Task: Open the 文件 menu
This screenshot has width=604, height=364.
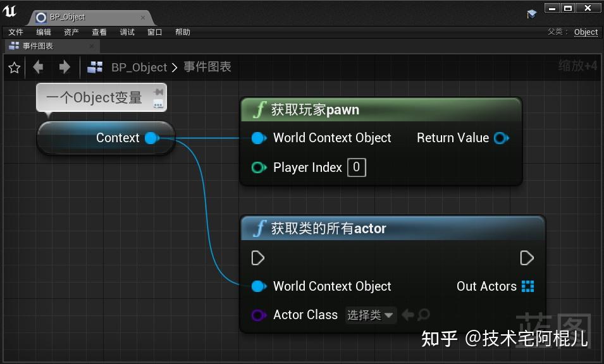Action: click(x=16, y=32)
